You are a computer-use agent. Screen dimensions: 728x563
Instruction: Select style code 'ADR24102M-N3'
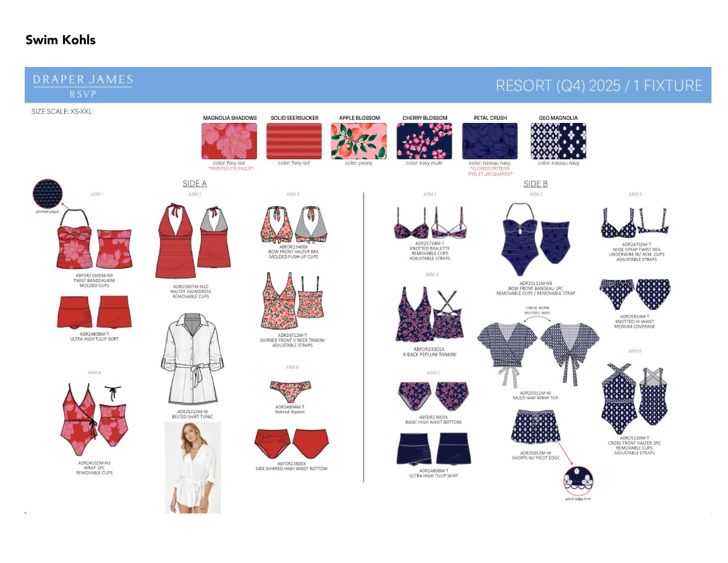[94, 463]
